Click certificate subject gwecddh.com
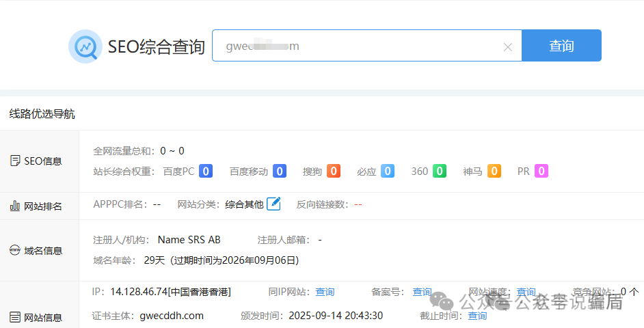Viewport: 644px width, 328px height. click(172, 316)
